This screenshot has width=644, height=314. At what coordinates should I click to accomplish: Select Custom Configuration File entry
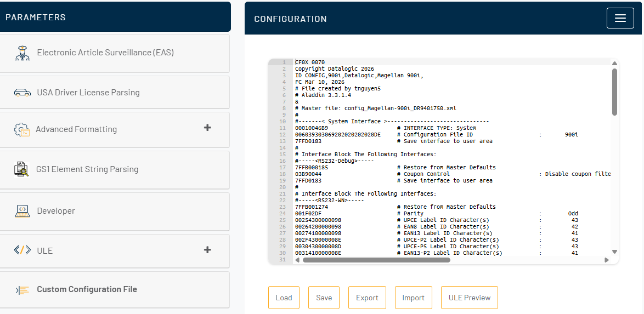click(87, 289)
